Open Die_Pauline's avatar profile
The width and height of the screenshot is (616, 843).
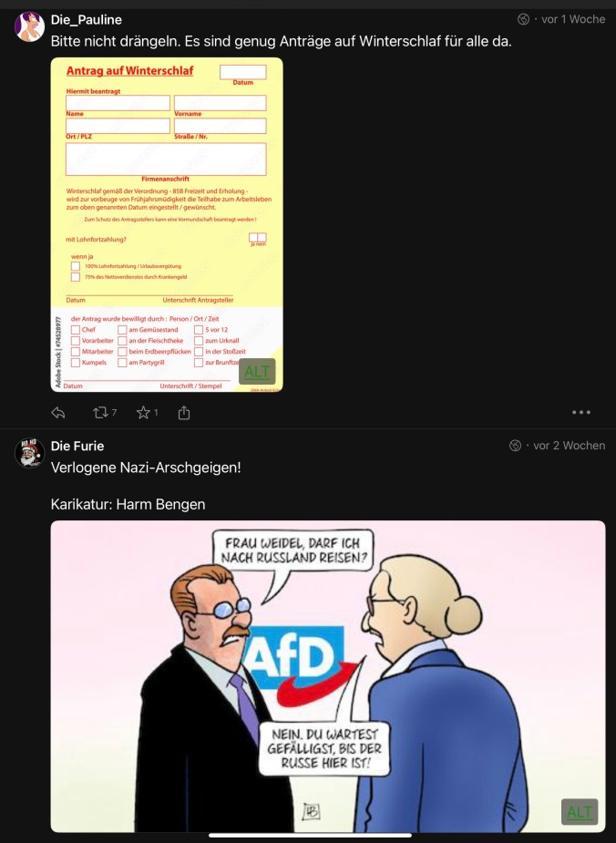29,26
